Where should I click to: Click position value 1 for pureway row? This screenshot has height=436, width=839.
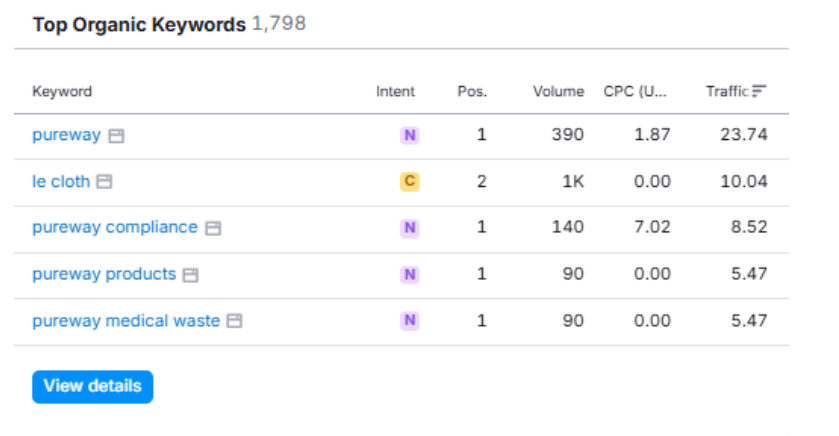tap(482, 135)
